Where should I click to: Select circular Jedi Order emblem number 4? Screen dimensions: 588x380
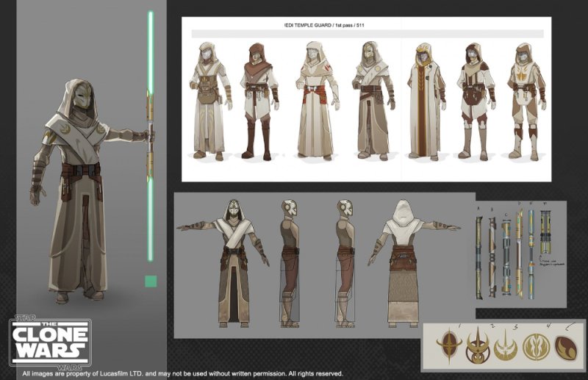(x=537, y=347)
